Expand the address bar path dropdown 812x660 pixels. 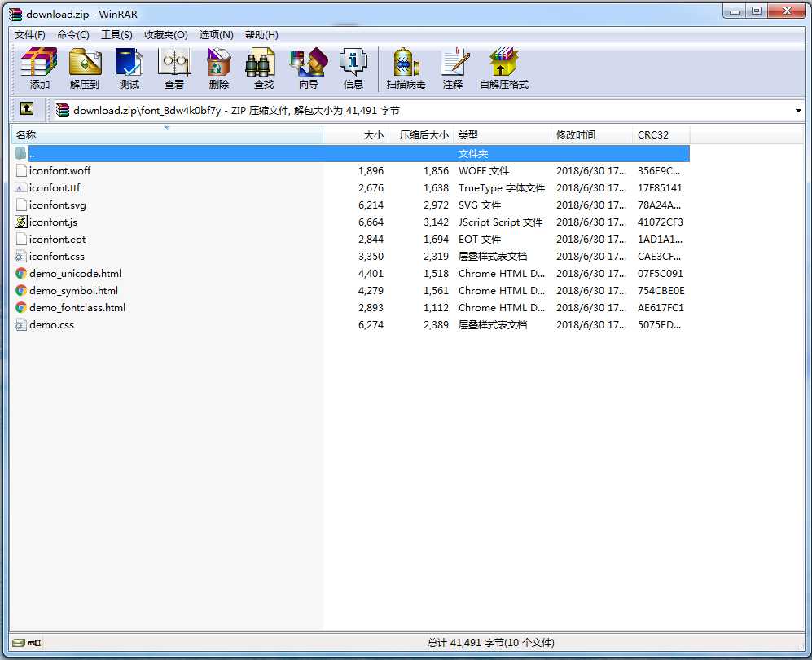[798, 110]
